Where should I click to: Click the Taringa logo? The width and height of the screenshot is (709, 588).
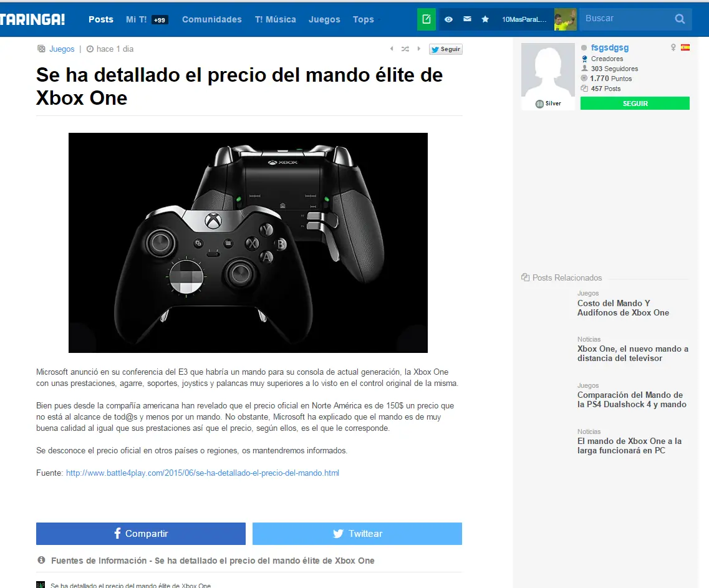(x=32, y=19)
